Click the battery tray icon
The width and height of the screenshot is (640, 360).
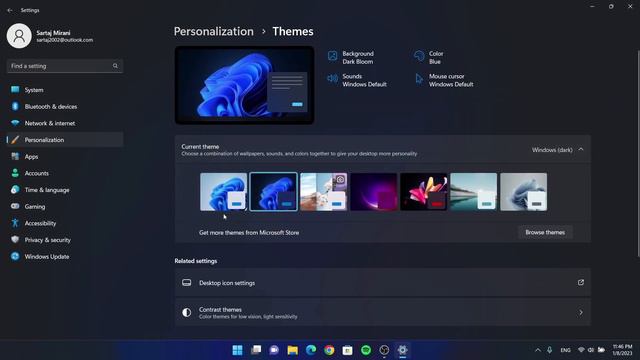601,350
